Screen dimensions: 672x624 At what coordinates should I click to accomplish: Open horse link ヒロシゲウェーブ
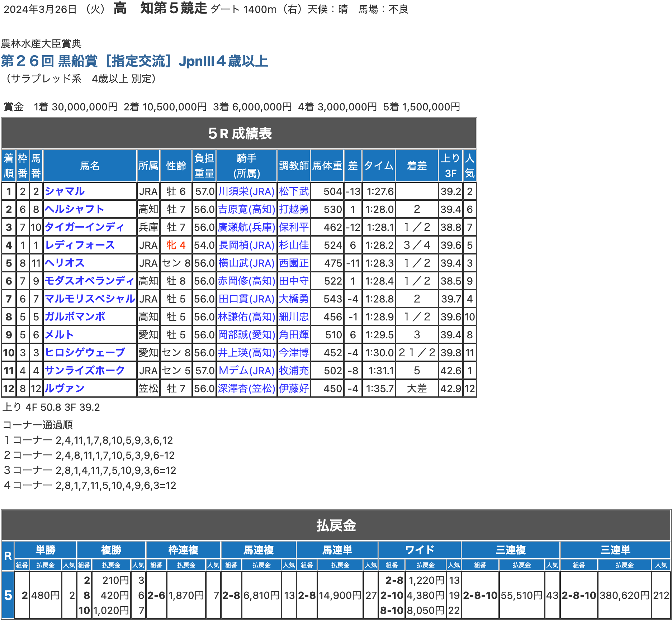(85, 353)
